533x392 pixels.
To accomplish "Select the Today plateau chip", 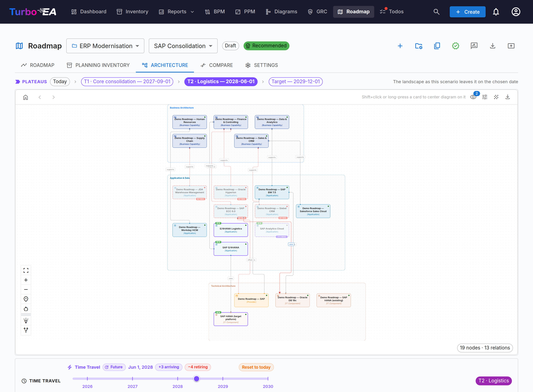I will 60,82.
